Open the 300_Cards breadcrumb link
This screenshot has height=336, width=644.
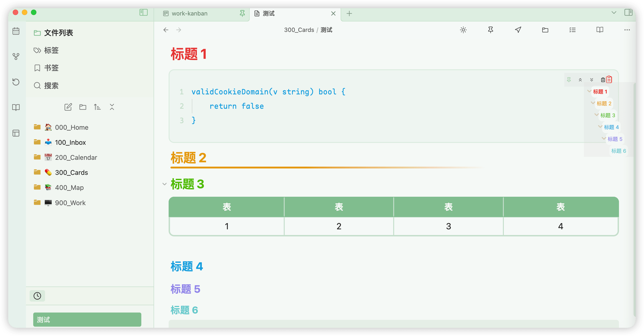(x=299, y=30)
